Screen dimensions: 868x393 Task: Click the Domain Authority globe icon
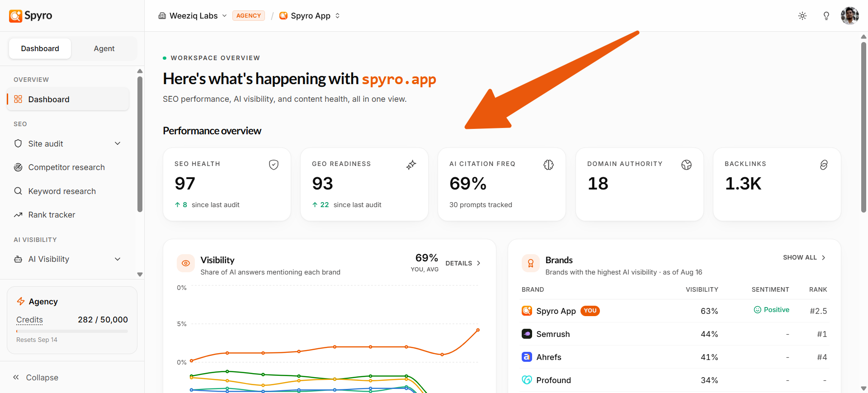coord(686,165)
